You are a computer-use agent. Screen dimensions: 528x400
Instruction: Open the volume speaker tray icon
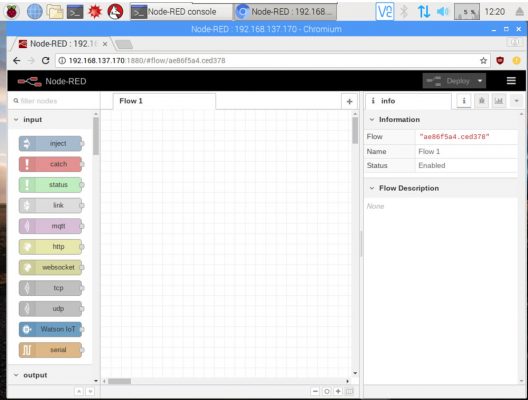442,11
